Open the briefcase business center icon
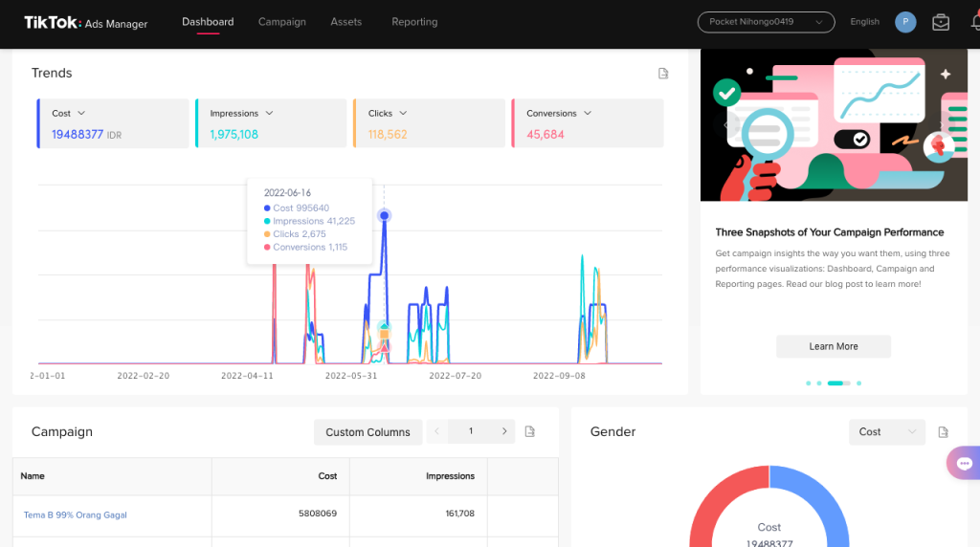Screen dimensions: 980x547 (x=941, y=23)
